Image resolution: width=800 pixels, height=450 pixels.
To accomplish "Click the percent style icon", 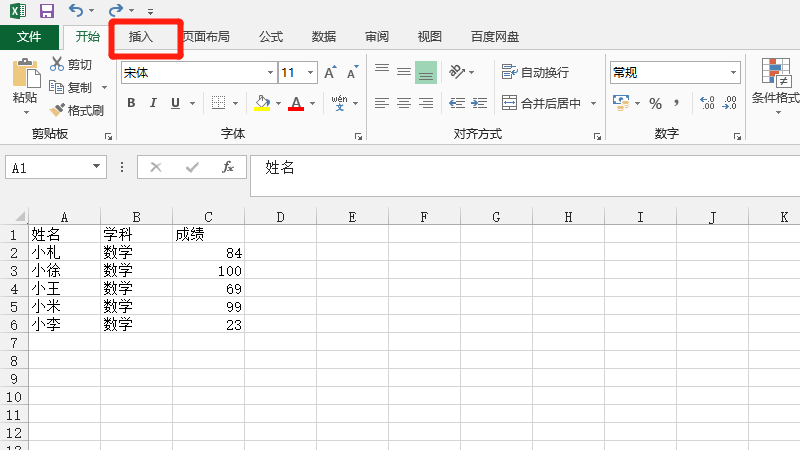I will pyautogui.click(x=655, y=103).
